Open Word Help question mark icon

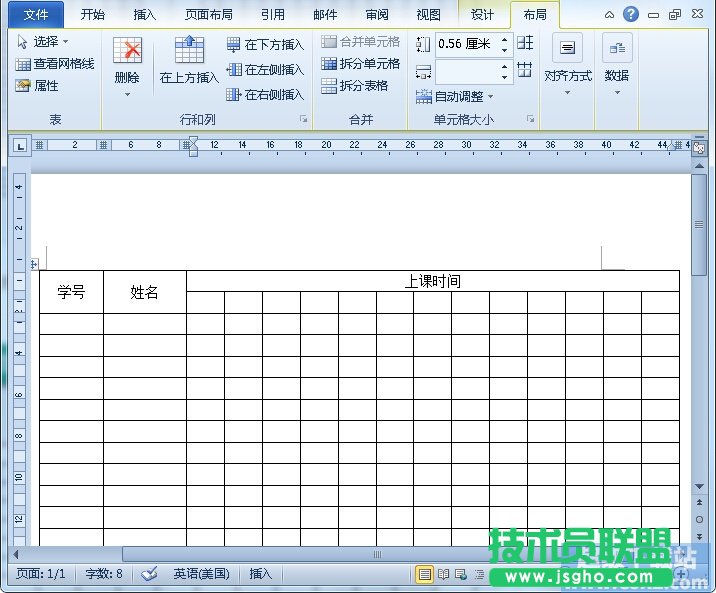[631, 14]
